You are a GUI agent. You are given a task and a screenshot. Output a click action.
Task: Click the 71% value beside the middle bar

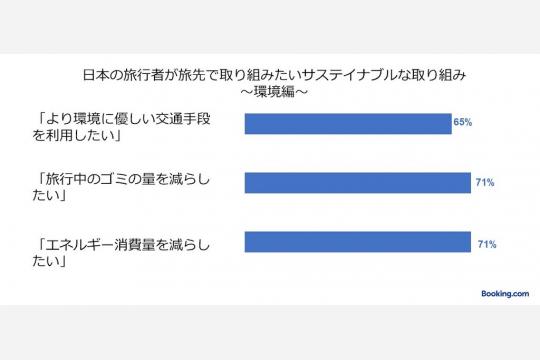coord(485,182)
